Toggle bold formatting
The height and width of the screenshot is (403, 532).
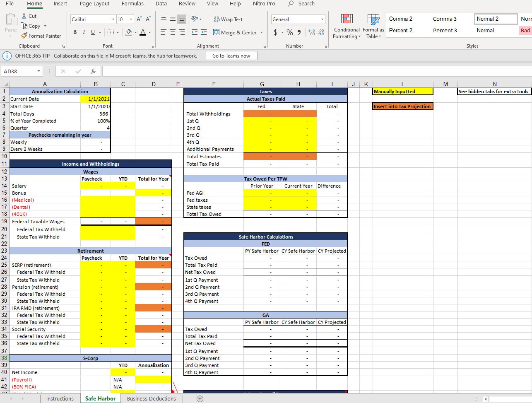pyautogui.click(x=75, y=32)
